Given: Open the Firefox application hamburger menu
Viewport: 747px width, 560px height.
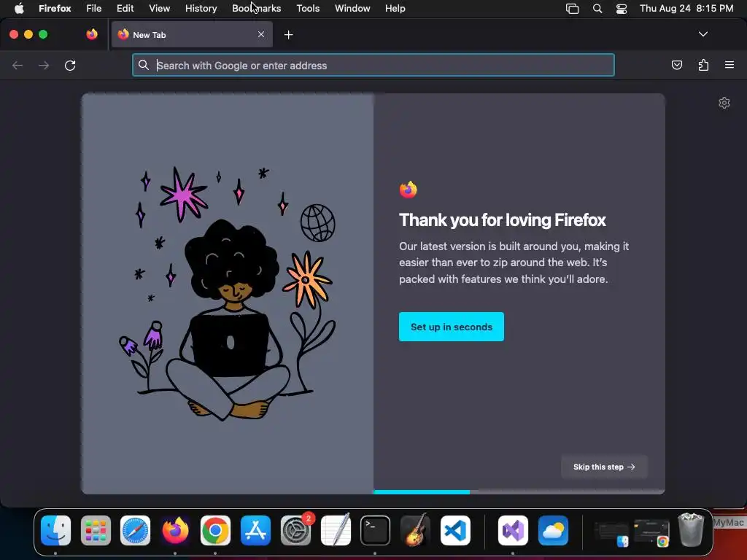Looking at the screenshot, I should point(729,65).
